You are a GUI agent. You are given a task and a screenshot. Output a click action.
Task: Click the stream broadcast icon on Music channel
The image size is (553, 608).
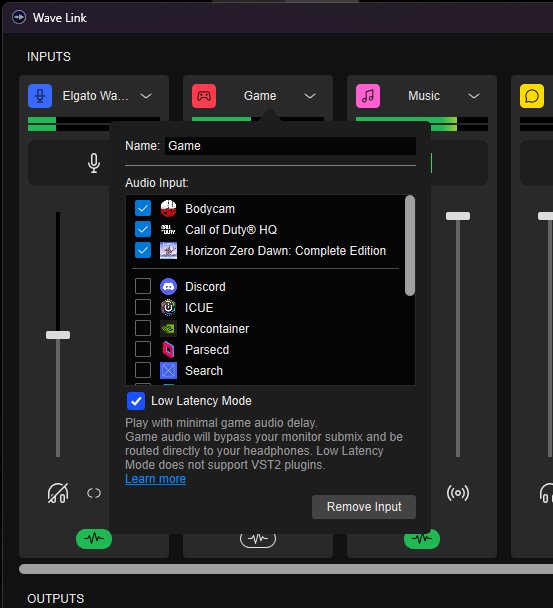pyautogui.click(x=458, y=493)
